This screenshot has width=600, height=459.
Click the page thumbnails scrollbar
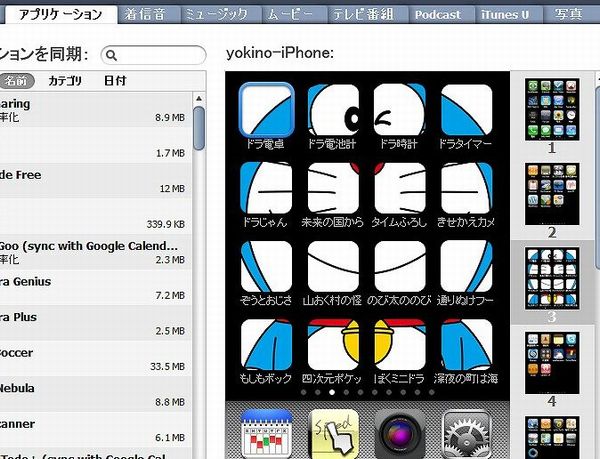[x=597, y=180]
